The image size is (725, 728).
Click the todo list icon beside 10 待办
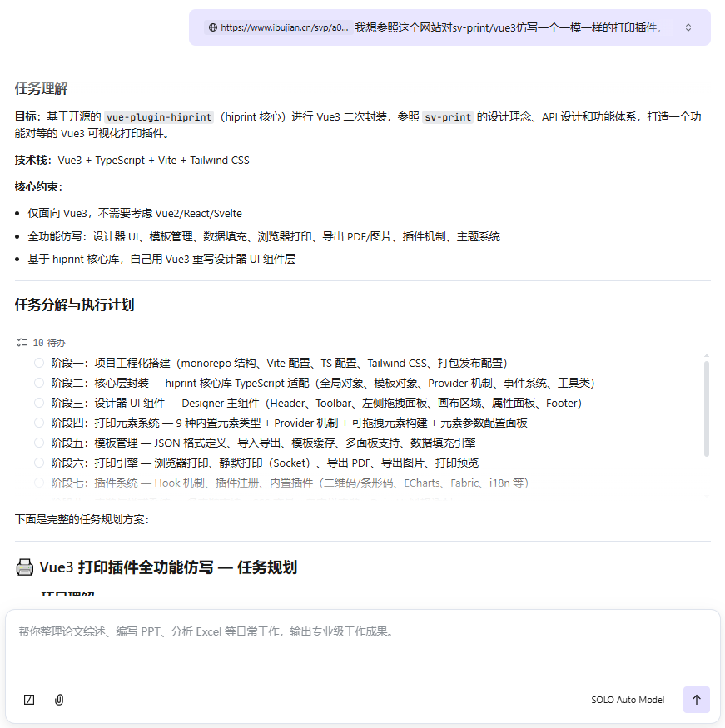pos(22,342)
